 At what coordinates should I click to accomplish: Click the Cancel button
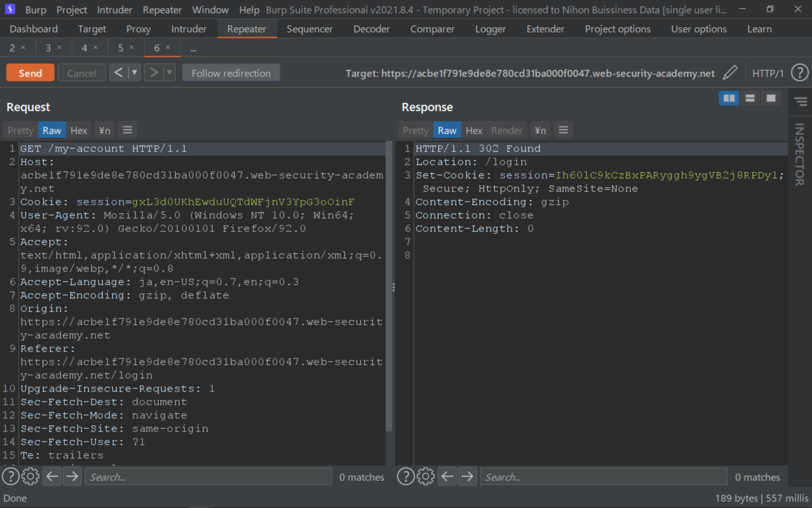[82, 73]
